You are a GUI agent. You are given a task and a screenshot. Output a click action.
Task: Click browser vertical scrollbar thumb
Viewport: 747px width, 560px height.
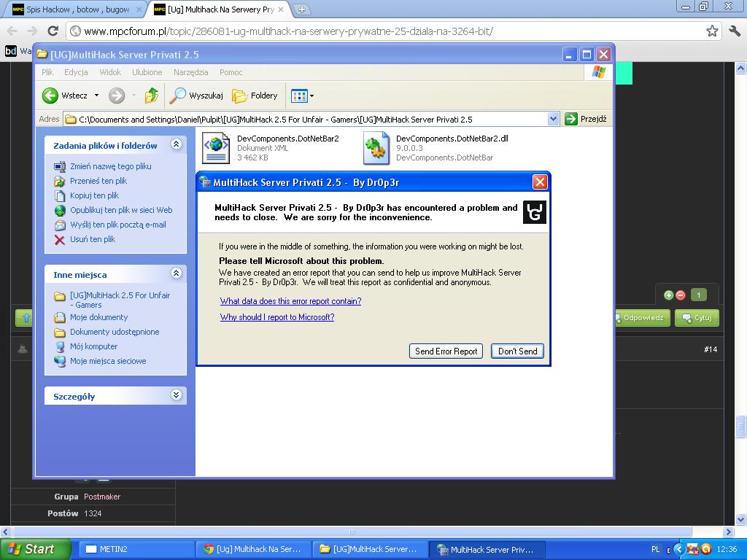[741, 427]
